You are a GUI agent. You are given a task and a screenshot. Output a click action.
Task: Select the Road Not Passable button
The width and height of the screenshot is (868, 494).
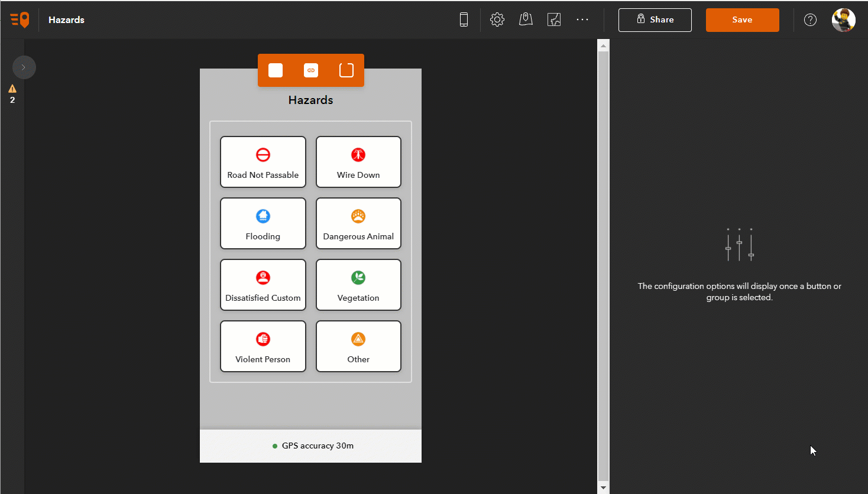pos(263,162)
